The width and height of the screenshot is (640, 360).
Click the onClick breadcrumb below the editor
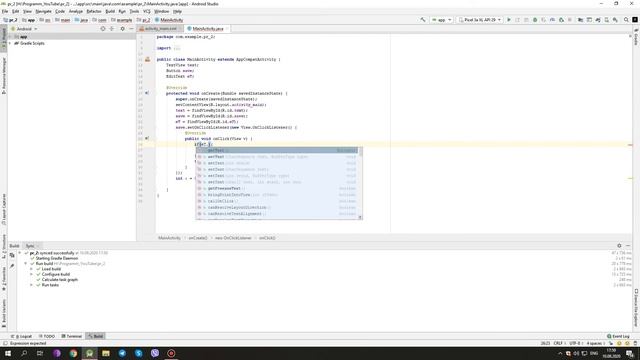click(267, 238)
